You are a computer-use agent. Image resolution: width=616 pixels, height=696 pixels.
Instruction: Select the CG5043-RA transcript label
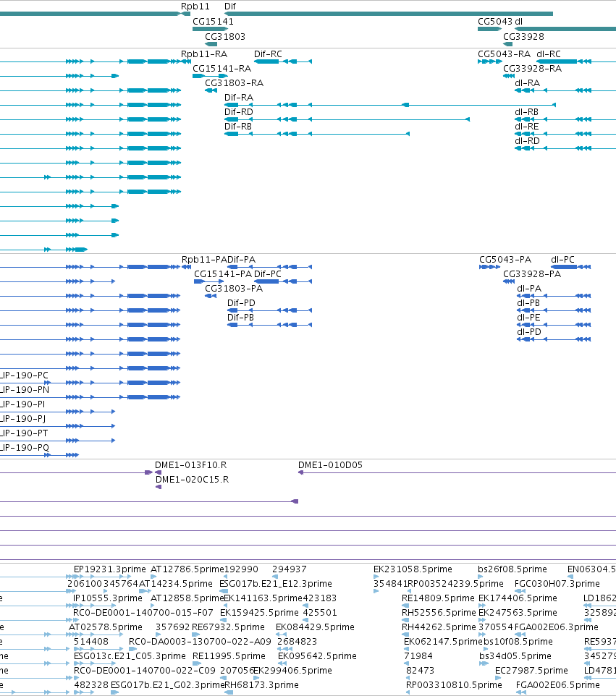pyautogui.click(x=504, y=54)
